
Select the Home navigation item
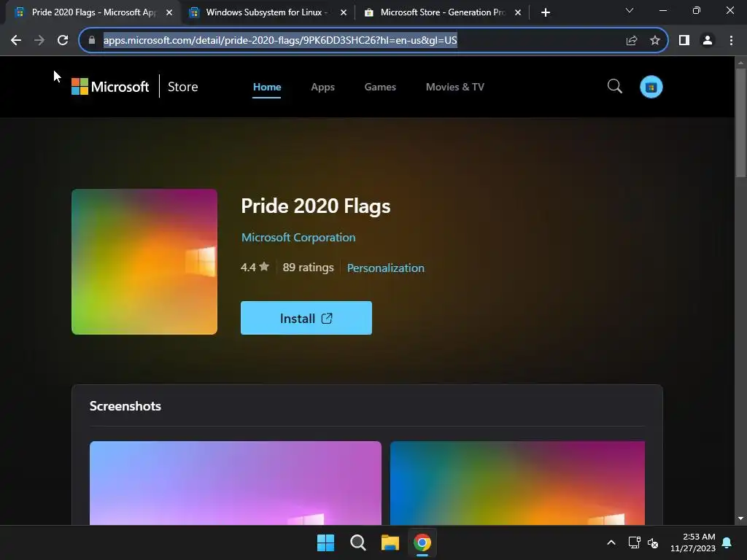click(x=267, y=87)
